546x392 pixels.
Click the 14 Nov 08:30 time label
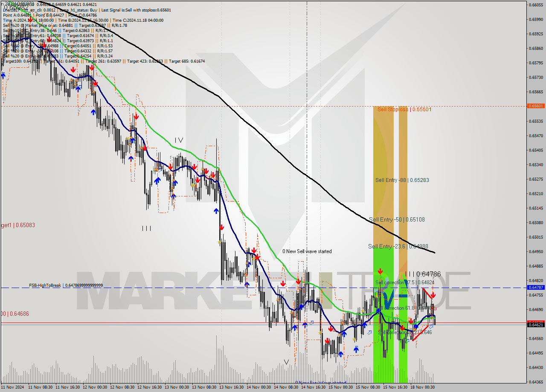pyautogui.click(x=286, y=387)
